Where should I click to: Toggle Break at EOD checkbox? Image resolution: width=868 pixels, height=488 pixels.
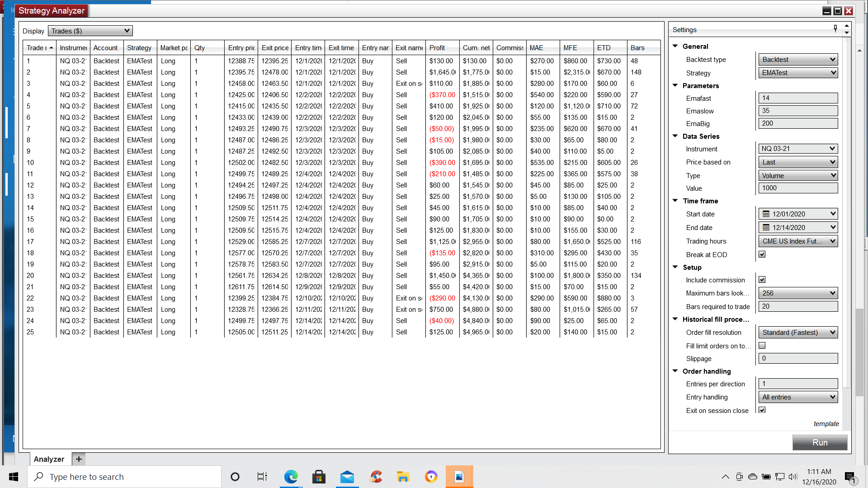click(762, 254)
